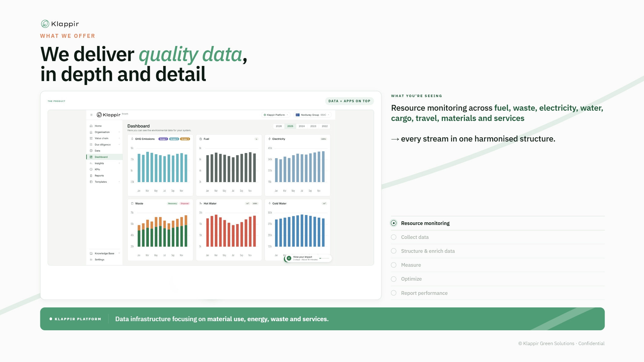Switch to the 2022 year tab
The height and width of the screenshot is (362, 644).
pos(325,126)
